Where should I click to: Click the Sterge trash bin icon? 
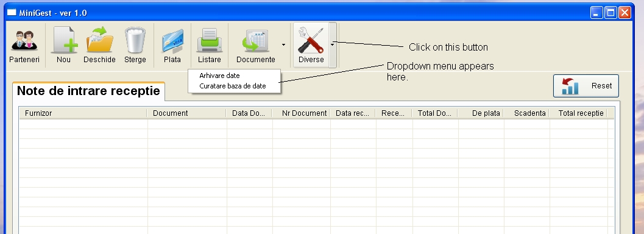click(135, 45)
